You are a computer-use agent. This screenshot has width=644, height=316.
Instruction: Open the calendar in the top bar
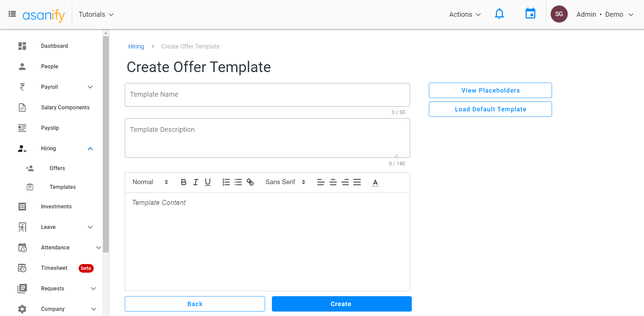pos(530,14)
